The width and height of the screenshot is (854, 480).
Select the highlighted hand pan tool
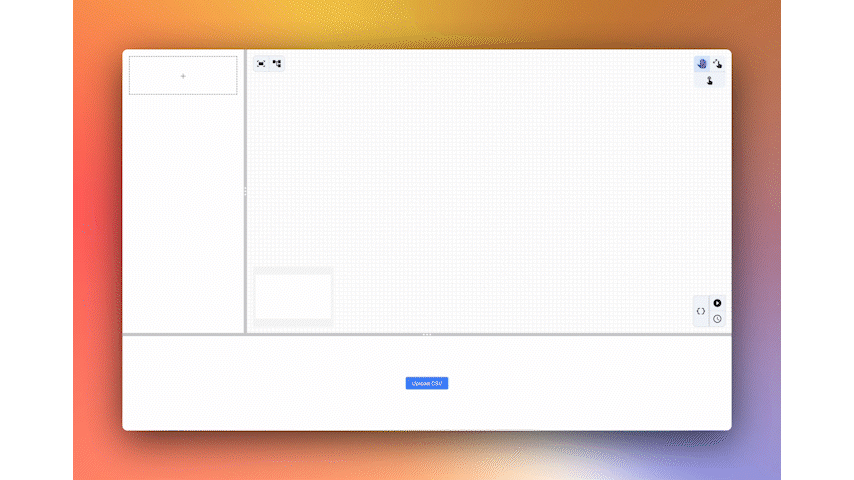tap(702, 63)
